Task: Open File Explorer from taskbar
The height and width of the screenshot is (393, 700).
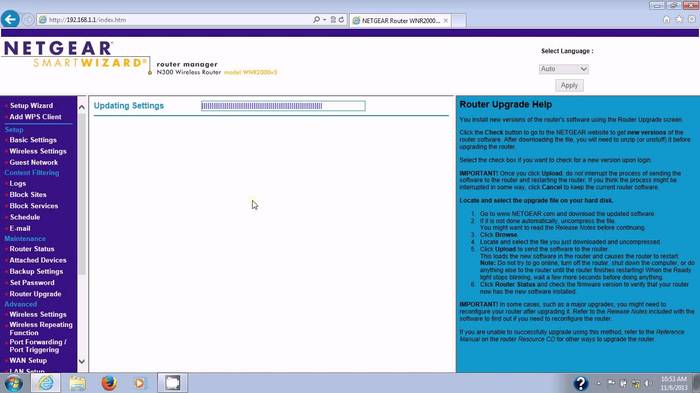Action: pyautogui.click(x=77, y=383)
